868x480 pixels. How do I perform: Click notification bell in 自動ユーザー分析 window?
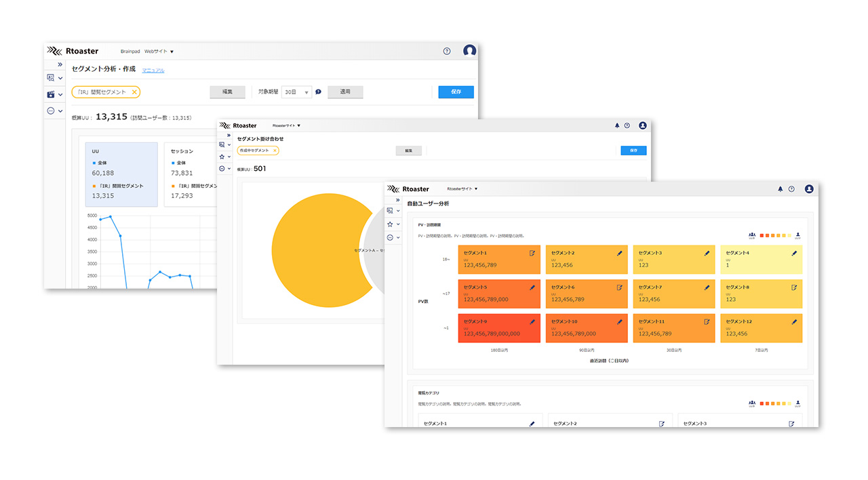(780, 189)
